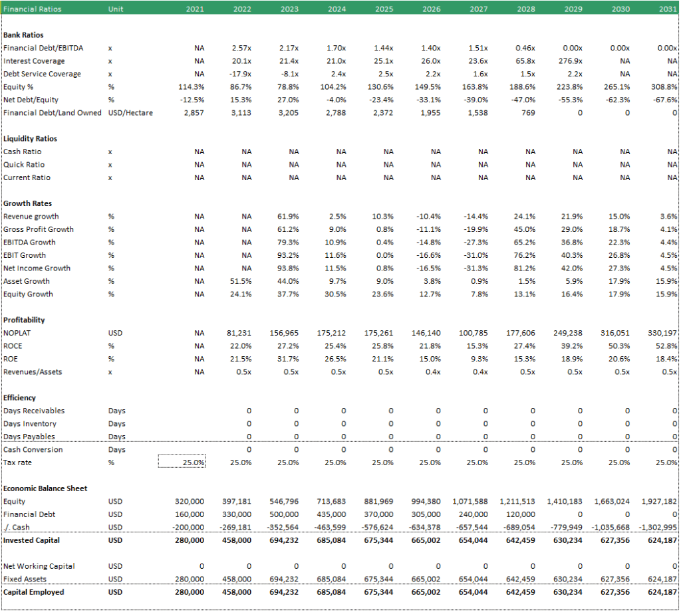The height and width of the screenshot is (616, 681).
Task: Click the Days Inventory row label
Action: [x=29, y=424]
